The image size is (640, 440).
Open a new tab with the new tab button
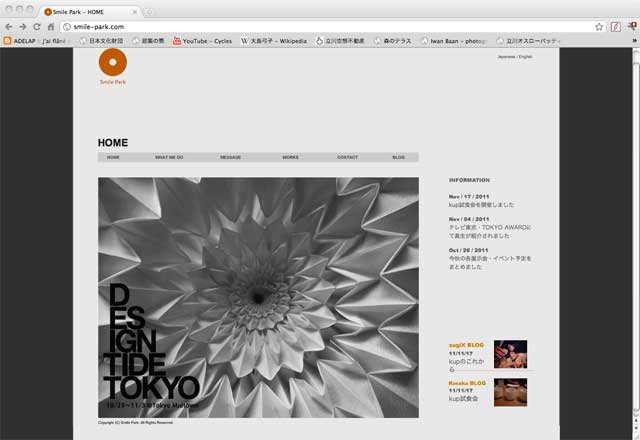click(149, 12)
